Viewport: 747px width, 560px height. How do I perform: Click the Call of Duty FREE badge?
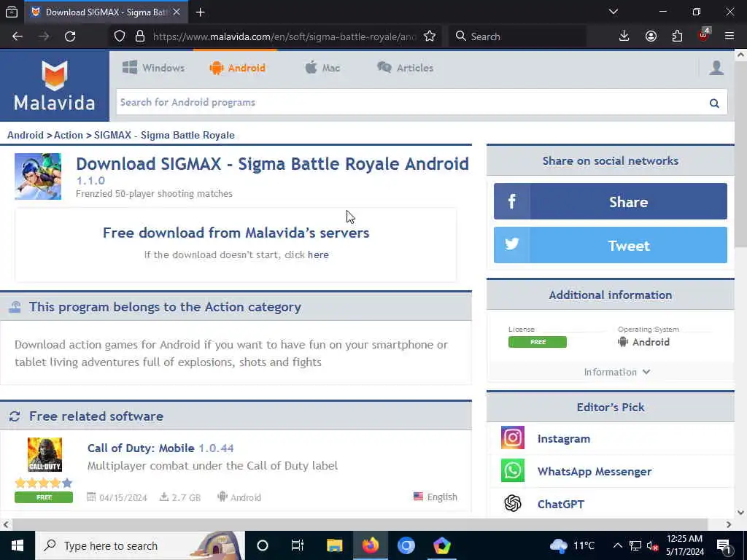44,497
